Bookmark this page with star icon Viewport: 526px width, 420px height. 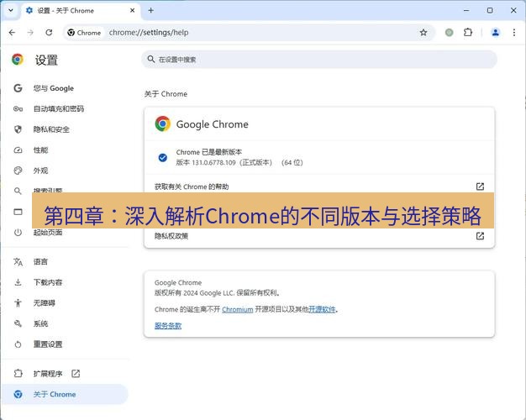423,33
